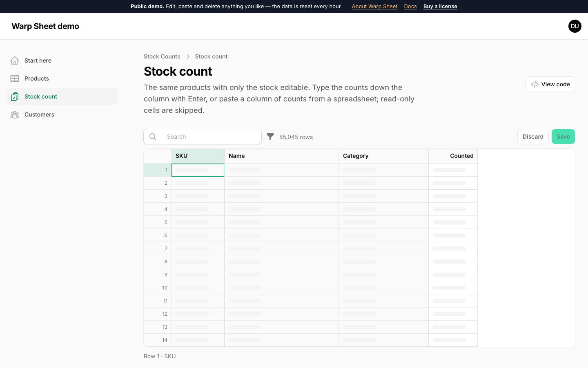This screenshot has height=368, width=588.
Task: Click the View code button
Action: [x=550, y=84]
